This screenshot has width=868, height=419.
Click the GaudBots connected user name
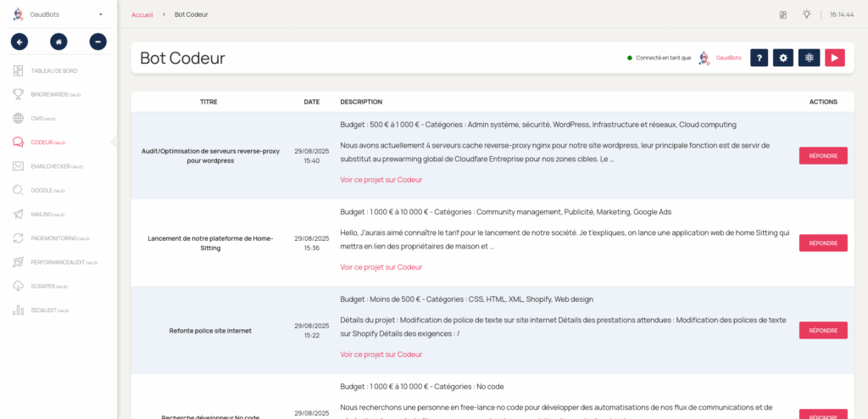tap(728, 58)
